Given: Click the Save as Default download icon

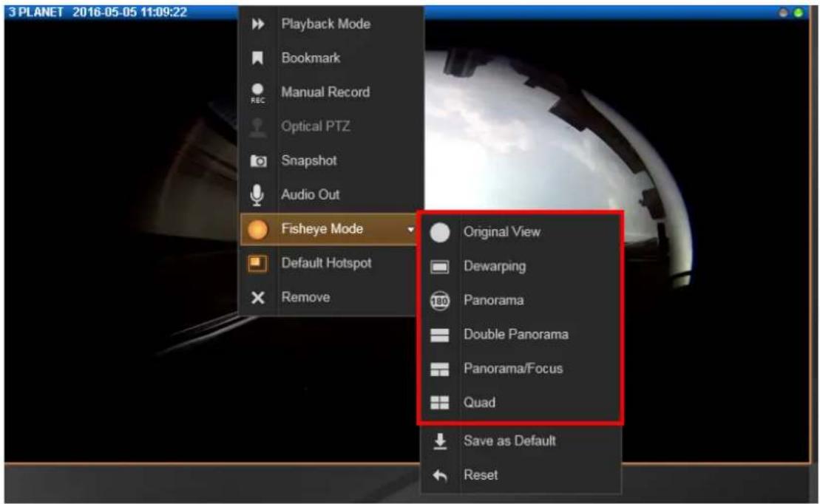Looking at the screenshot, I should [x=441, y=441].
